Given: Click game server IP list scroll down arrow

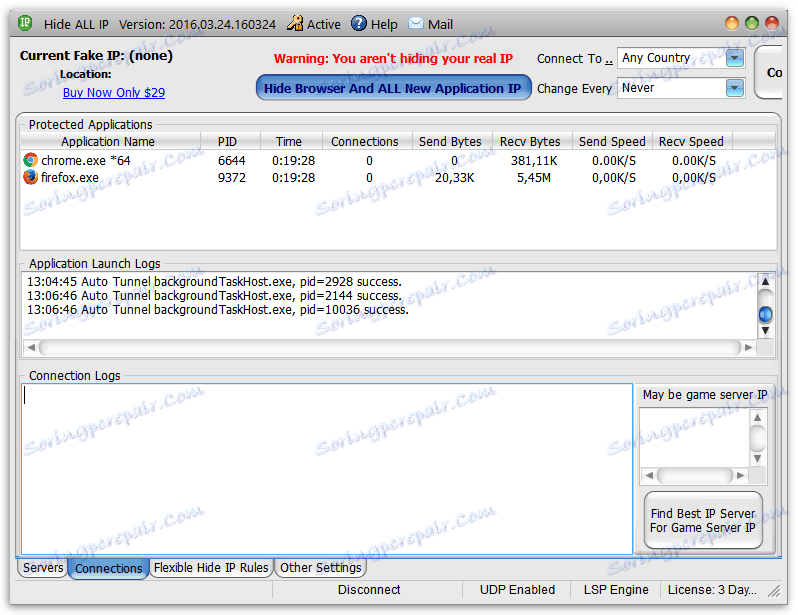Looking at the screenshot, I should coord(757,459).
